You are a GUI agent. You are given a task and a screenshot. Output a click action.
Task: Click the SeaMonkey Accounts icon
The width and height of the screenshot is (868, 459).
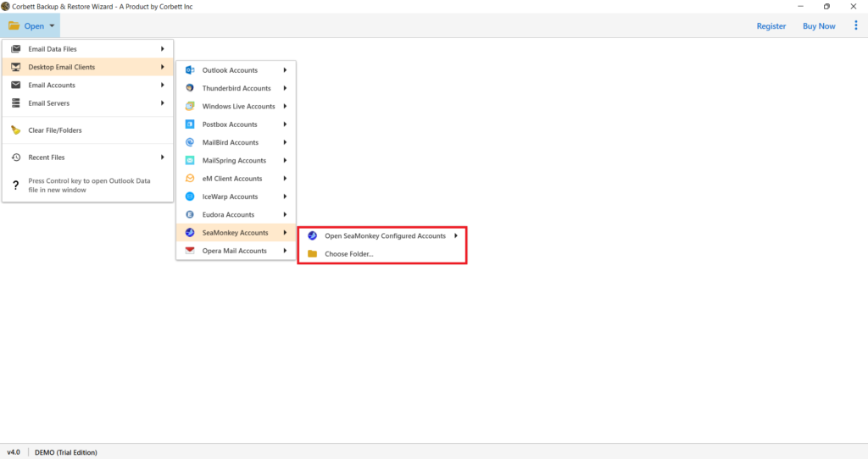[190, 232]
